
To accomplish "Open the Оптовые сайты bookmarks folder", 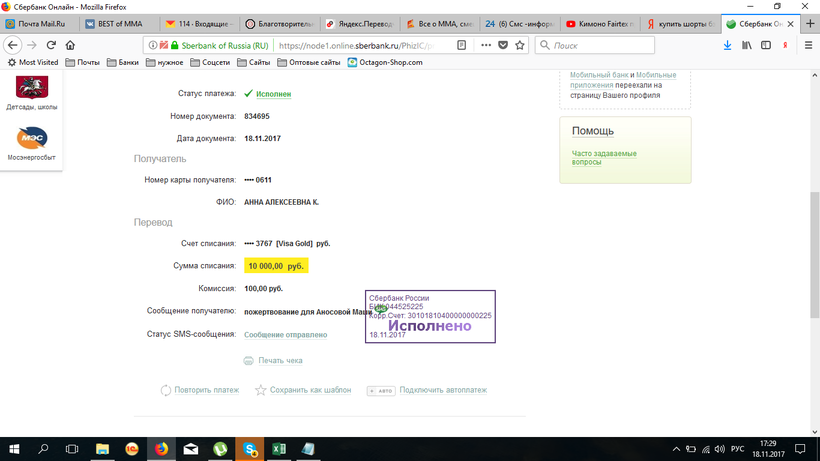I will point(309,62).
